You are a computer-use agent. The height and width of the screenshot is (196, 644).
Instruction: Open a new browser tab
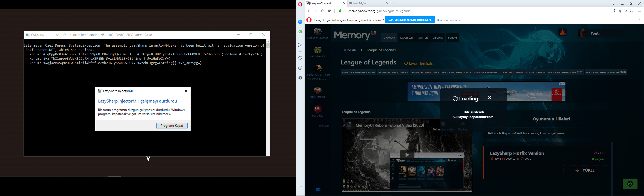point(394,3)
